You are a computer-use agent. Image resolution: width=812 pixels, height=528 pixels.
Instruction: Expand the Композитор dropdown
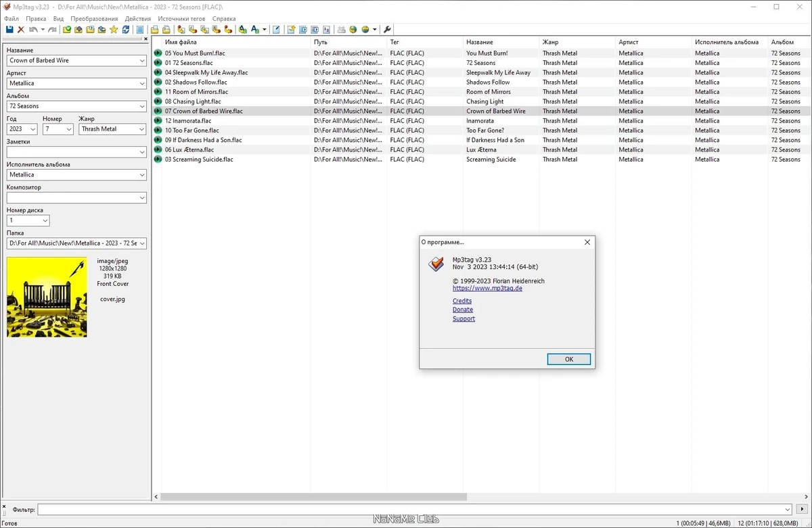coord(141,197)
